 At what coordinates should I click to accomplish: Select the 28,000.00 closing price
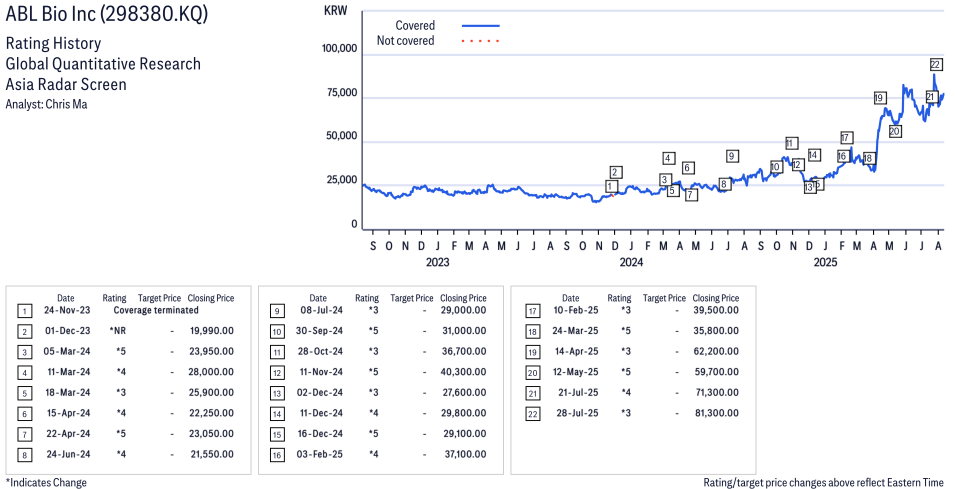tap(211, 372)
